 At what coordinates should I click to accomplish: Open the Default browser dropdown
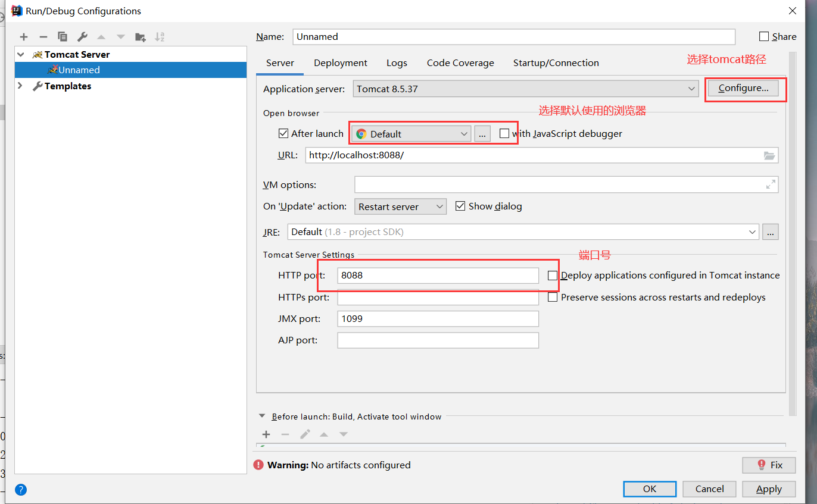click(x=411, y=134)
